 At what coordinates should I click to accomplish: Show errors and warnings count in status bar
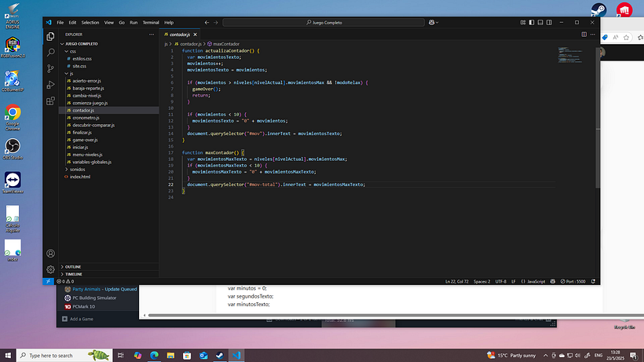(65, 282)
